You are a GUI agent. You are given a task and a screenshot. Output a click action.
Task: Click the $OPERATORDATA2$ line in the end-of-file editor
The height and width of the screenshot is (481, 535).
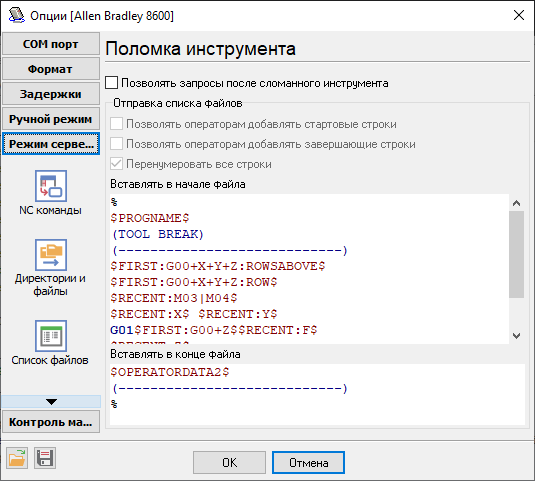[x=170, y=372]
